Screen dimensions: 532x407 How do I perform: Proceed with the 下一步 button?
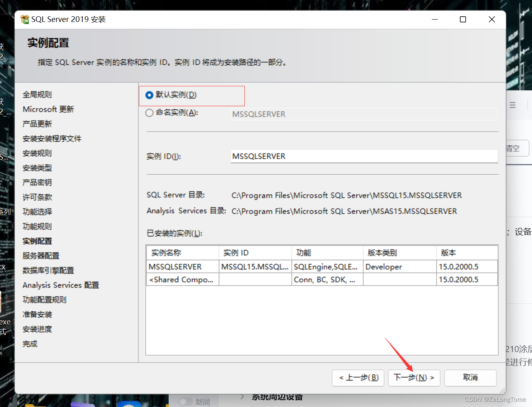[x=414, y=377]
